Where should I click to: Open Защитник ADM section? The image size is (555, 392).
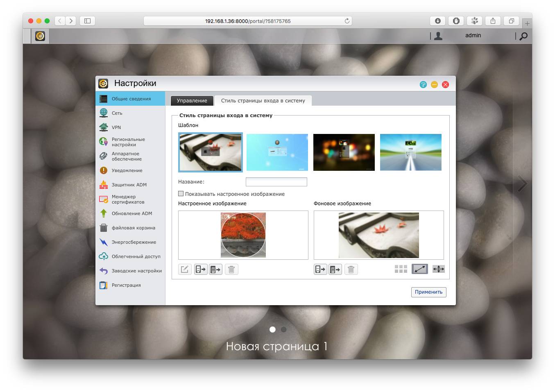pyautogui.click(x=130, y=185)
